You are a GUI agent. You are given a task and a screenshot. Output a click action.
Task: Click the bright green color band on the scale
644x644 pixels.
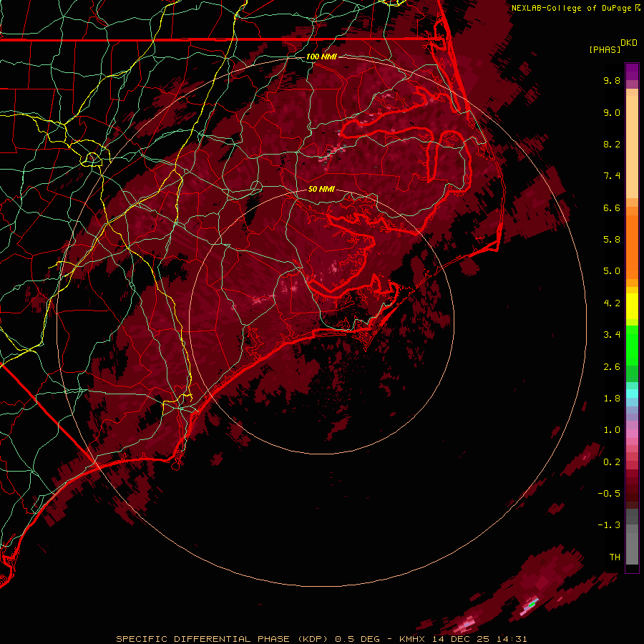point(632,345)
